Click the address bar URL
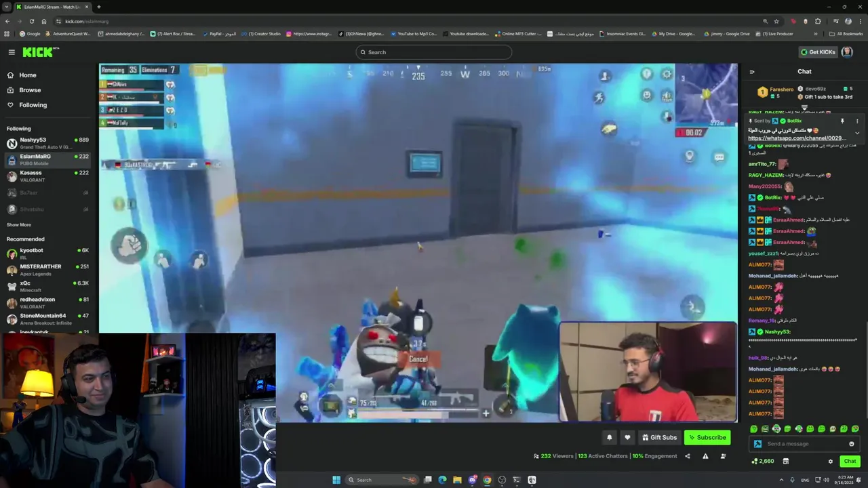This screenshot has width=868, height=488. pos(87,21)
